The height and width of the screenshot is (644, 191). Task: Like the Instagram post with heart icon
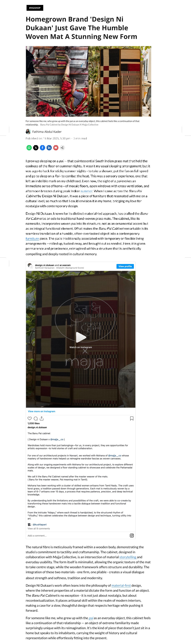point(30,418)
